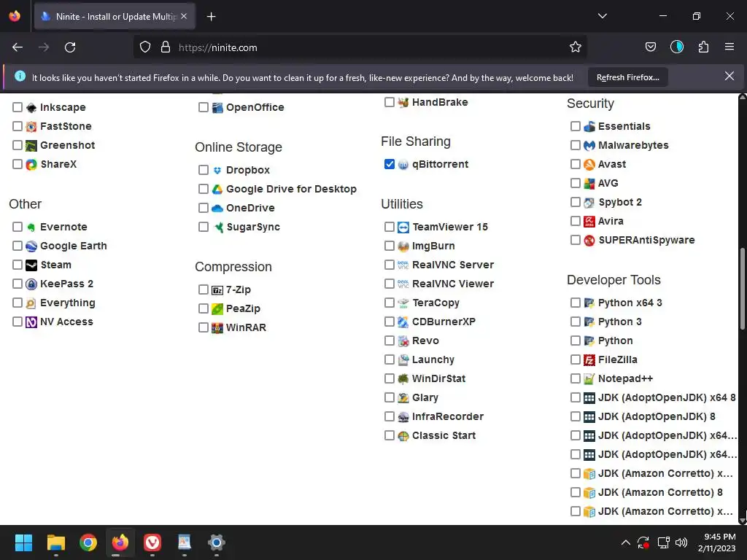The height and width of the screenshot is (560, 747).
Task: Check the OpenOffice checkbox
Action: tap(204, 108)
